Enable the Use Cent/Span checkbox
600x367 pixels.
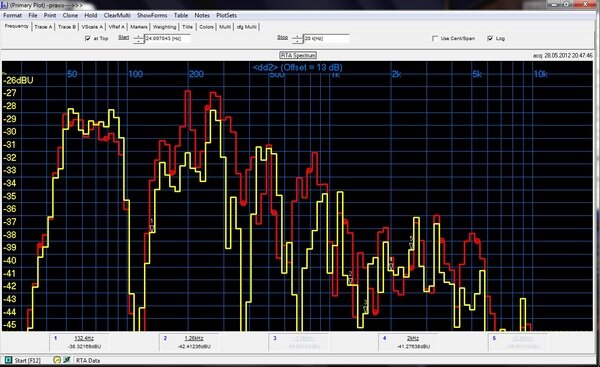point(435,38)
